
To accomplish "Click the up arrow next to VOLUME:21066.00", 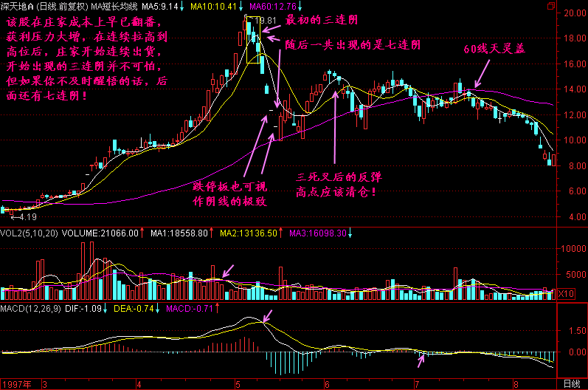I will tap(142, 233).
